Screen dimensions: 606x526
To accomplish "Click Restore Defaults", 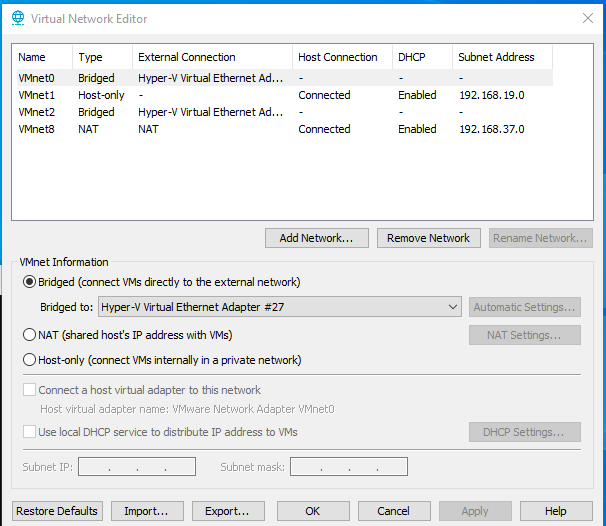I will coord(57,511).
